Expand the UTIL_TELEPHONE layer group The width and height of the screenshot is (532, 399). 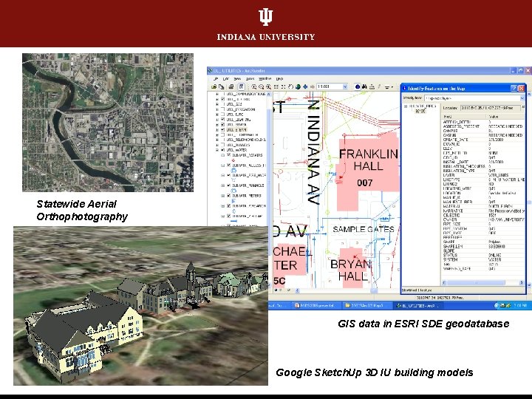pos(217,140)
